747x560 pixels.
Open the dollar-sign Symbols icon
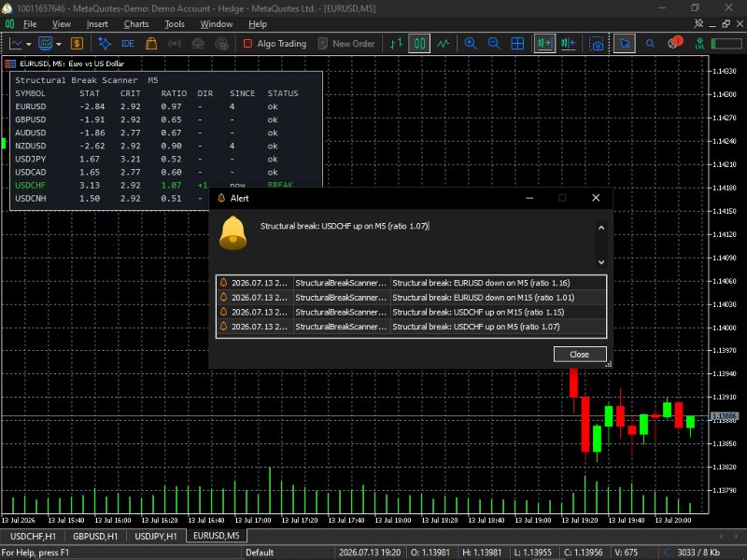coord(77,43)
